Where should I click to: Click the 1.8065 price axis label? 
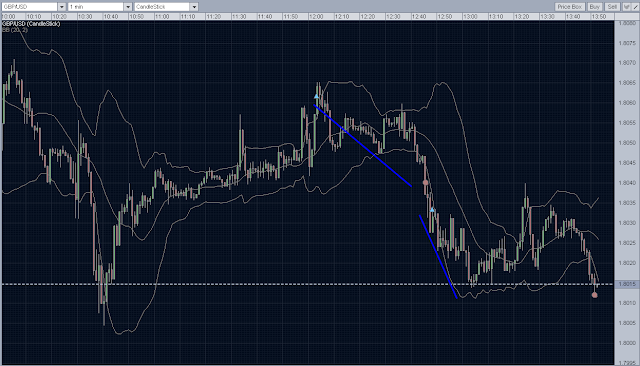(x=627, y=83)
